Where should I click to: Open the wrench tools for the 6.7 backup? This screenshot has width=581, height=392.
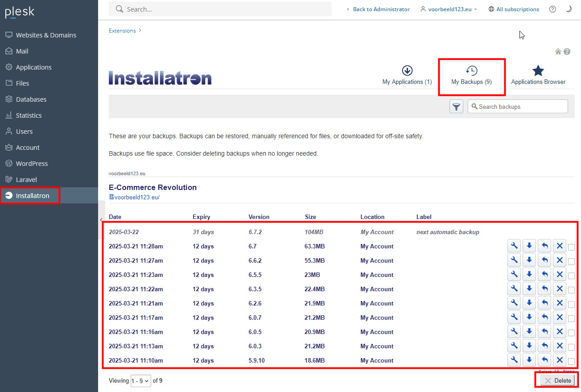(x=514, y=246)
